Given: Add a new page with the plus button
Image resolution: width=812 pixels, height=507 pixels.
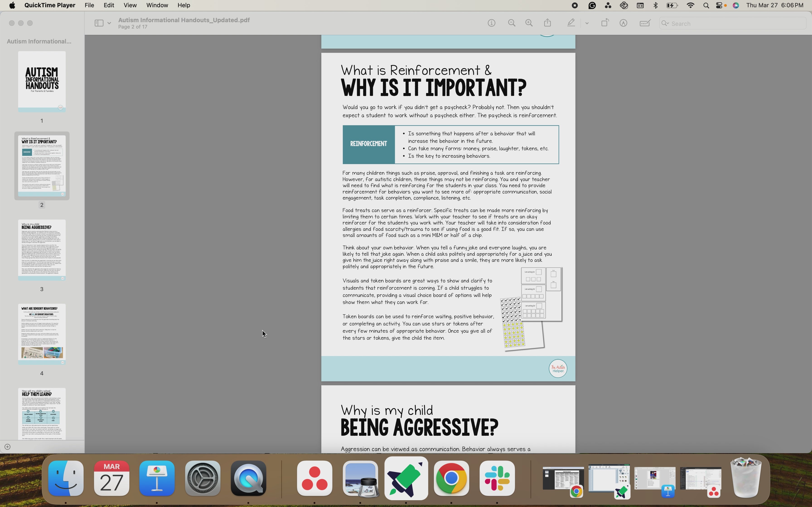Looking at the screenshot, I should (x=8, y=446).
